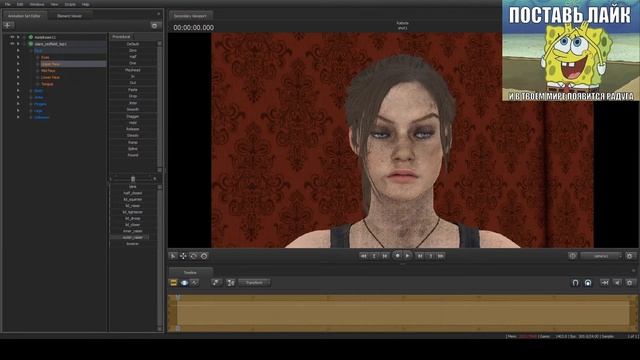
Task: Apply the Jitter procedural preset
Action: click(133, 103)
